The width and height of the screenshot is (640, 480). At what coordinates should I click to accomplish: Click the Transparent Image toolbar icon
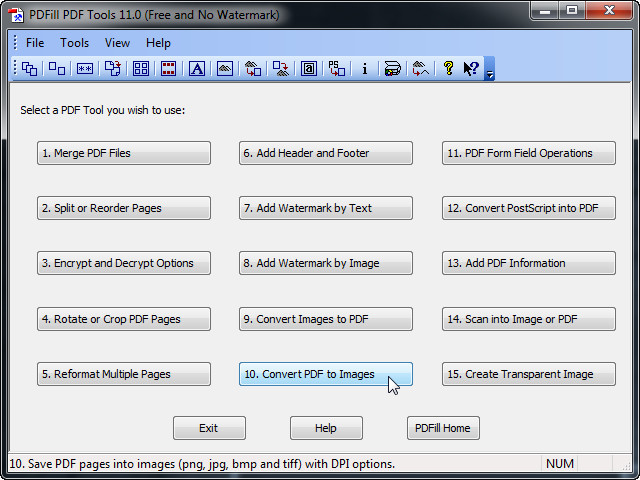point(421,68)
